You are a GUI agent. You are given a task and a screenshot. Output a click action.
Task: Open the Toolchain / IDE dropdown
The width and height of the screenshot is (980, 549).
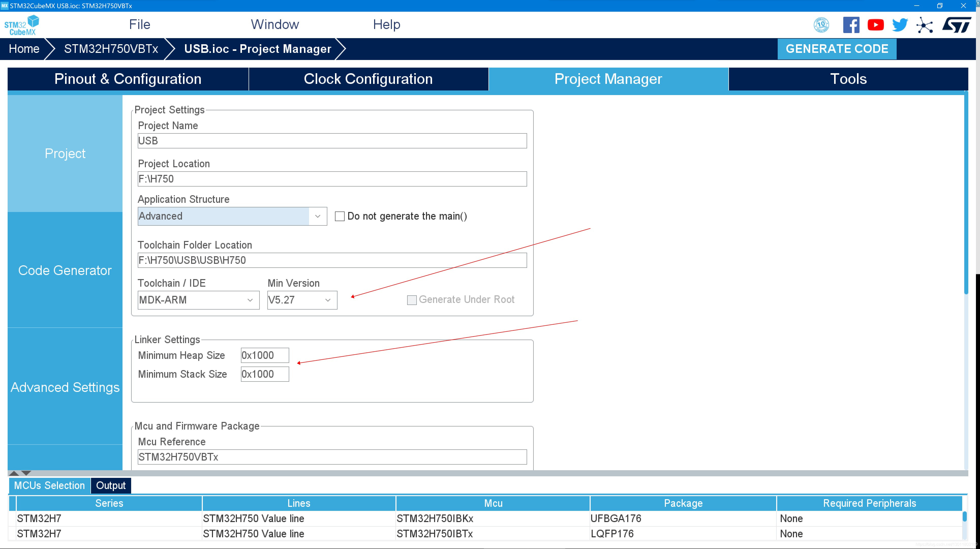coord(198,300)
